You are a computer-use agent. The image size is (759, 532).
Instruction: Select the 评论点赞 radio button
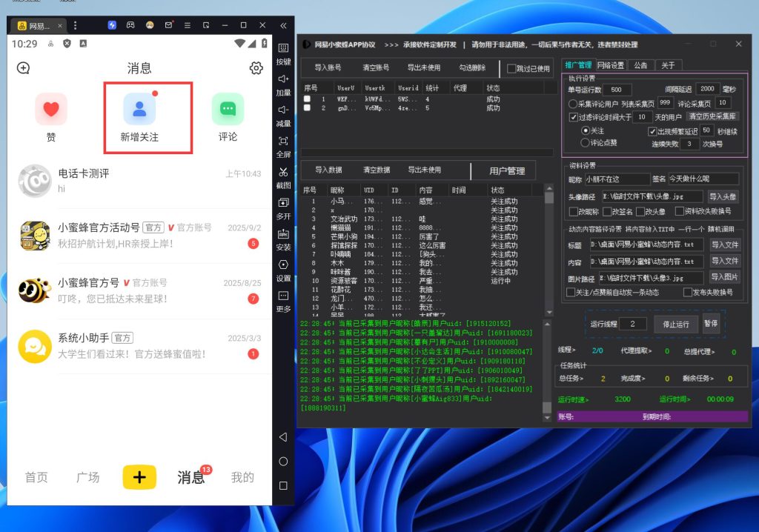pos(584,142)
